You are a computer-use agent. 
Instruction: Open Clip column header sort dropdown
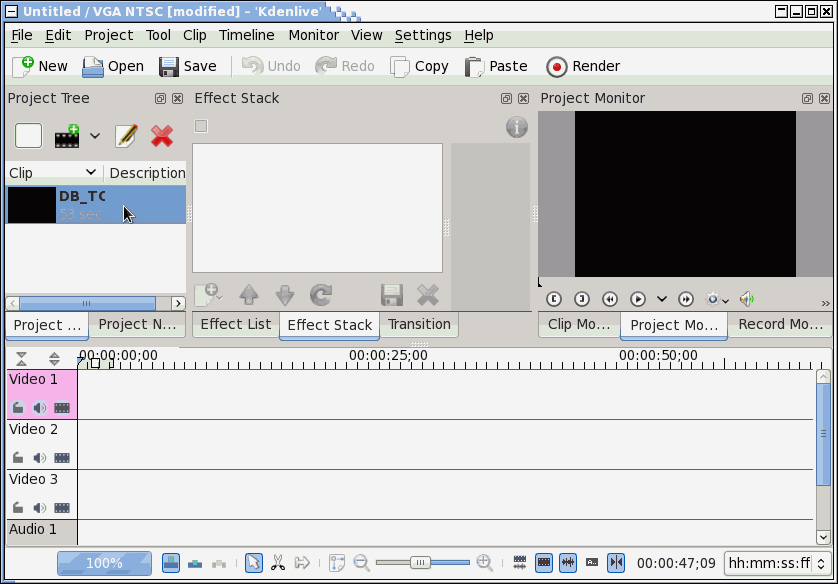pyautogui.click(x=90, y=172)
